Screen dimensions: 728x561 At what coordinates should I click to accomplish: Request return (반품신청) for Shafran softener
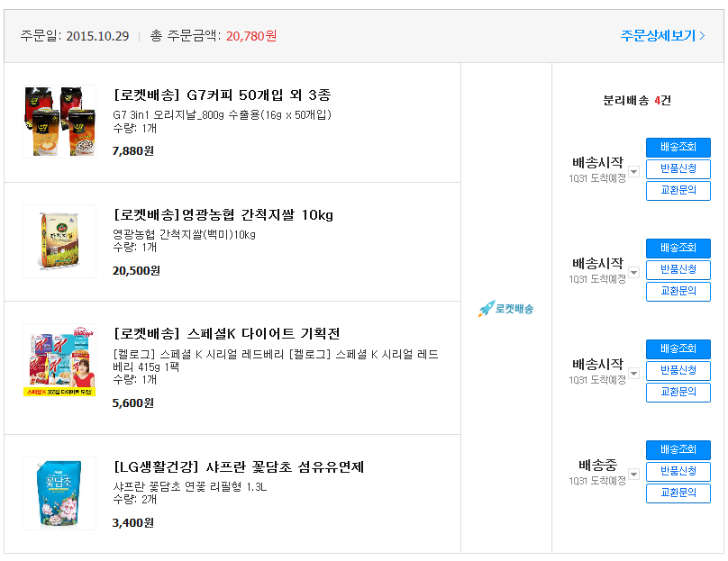coord(678,472)
